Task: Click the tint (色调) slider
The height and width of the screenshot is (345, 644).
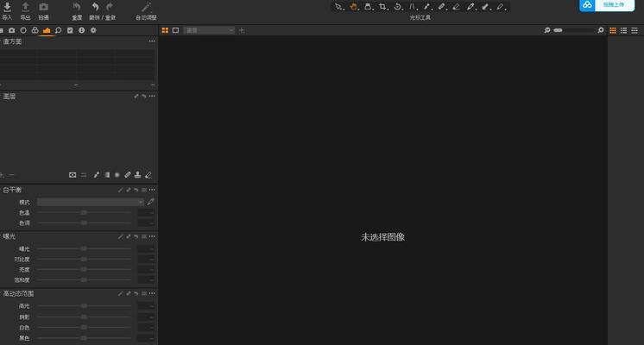Action: click(85, 223)
